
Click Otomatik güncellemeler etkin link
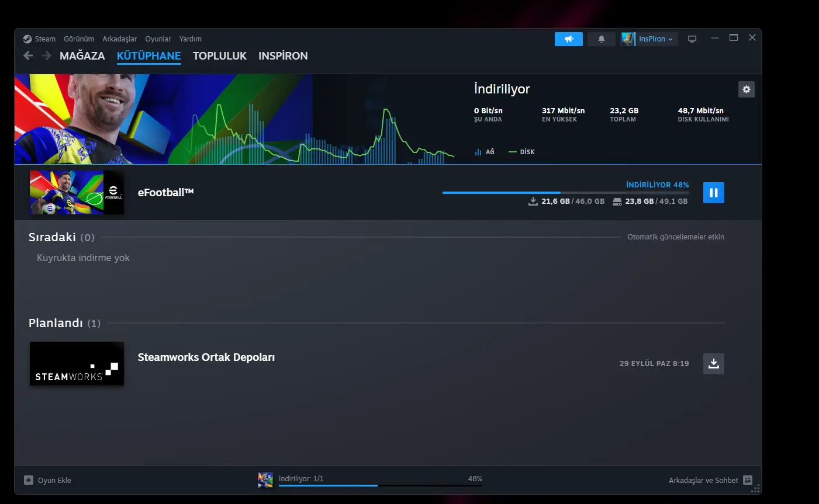click(x=676, y=237)
